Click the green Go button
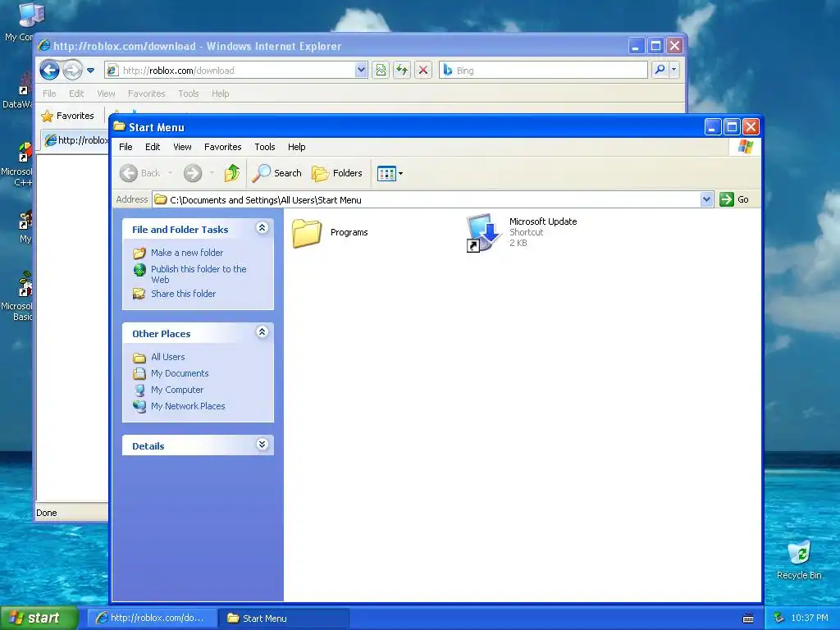 click(734, 199)
